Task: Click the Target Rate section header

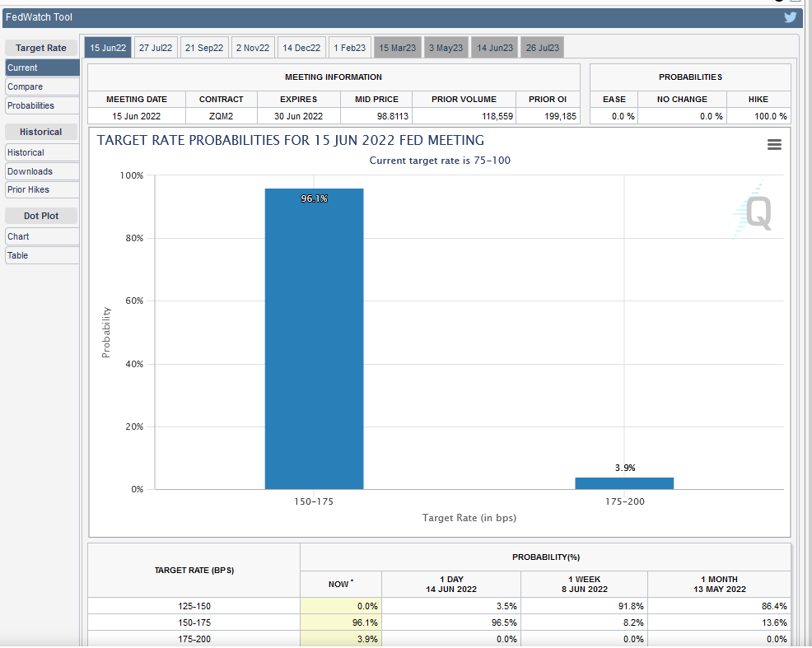Action: 41,48
